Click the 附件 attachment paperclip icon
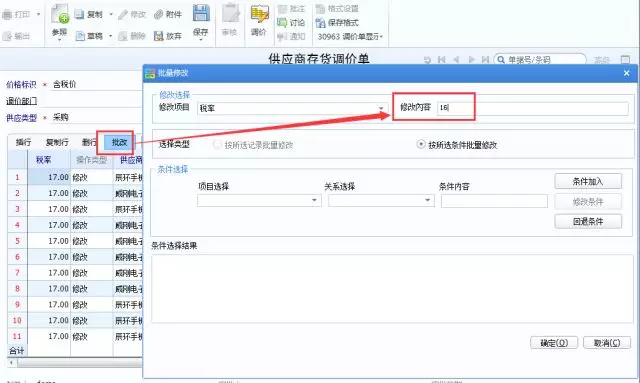640x383 pixels. pyautogui.click(x=158, y=15)
